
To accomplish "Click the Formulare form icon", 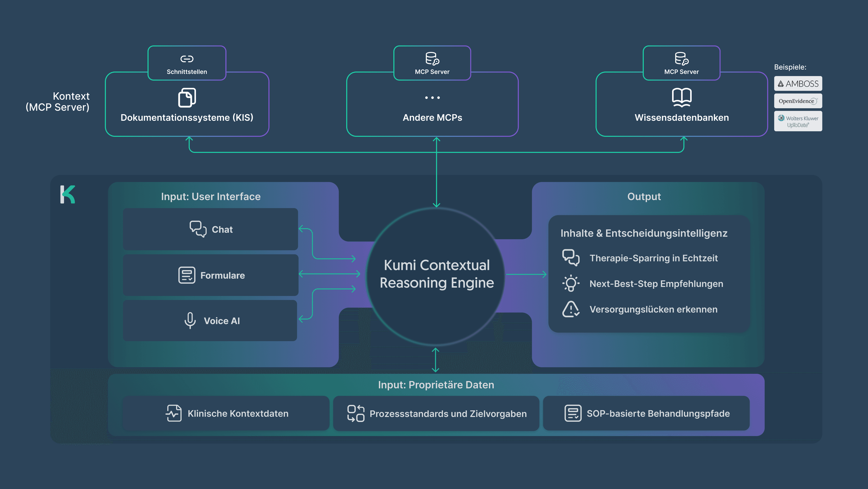I will pos(187,275).
